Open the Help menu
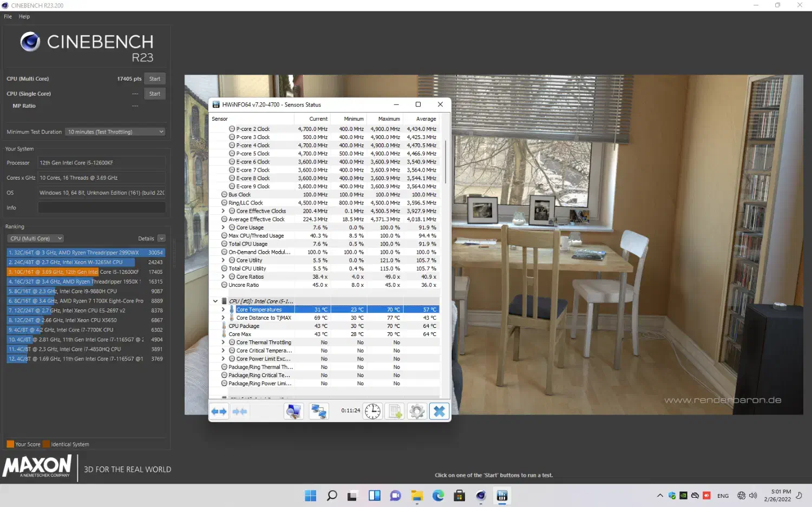The height and width of the screenshot is (507, 812). click(24, 17)
